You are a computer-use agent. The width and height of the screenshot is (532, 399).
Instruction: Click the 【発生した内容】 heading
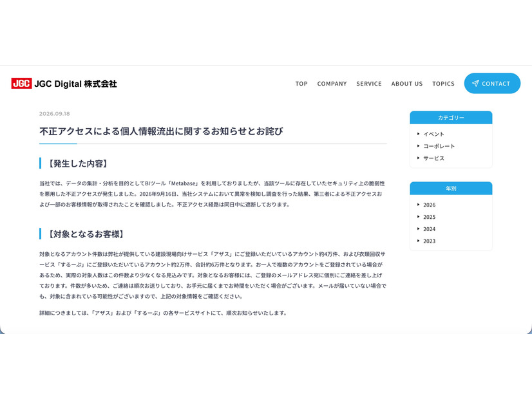(x=78, y=163)
